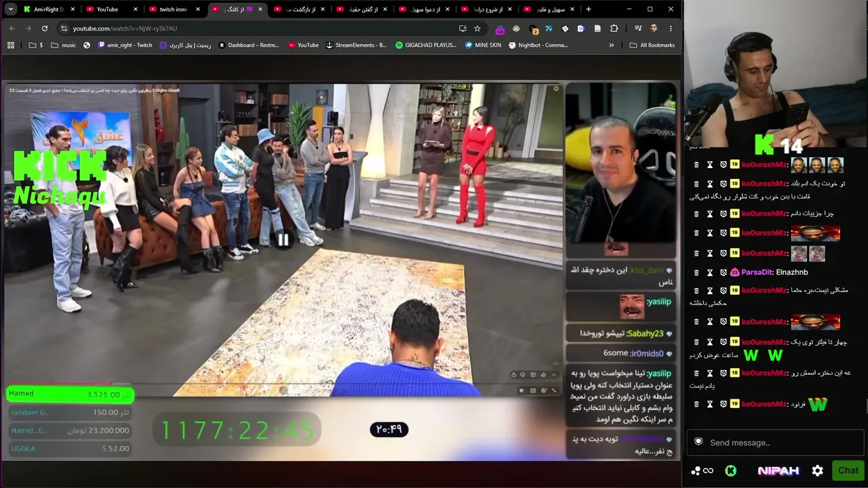Open the Chrome media control icon
The image size is (868, 488).
(x=638, y=28)
